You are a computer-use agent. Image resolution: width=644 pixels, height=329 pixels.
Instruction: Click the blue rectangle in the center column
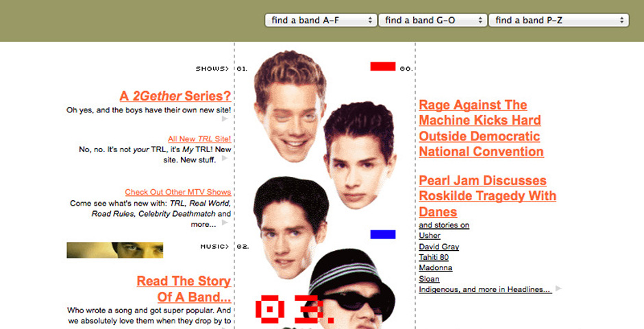(383, 234)
